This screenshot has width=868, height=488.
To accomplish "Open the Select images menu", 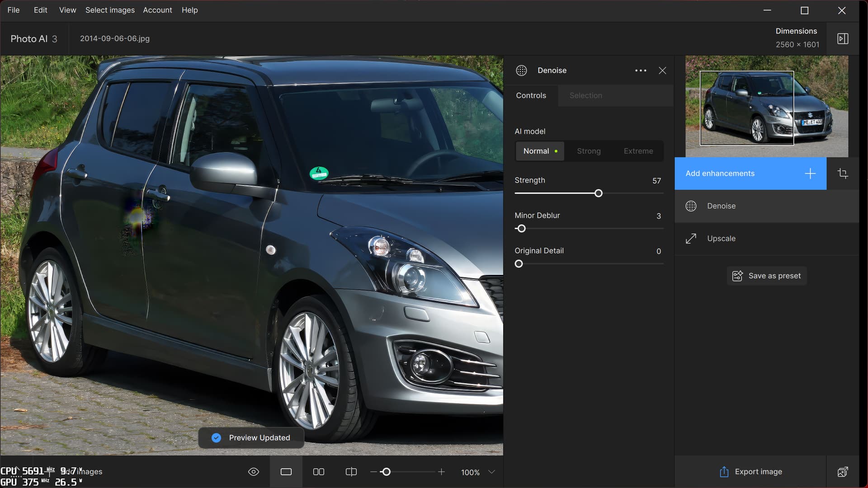I will click(x=110, y=10).
